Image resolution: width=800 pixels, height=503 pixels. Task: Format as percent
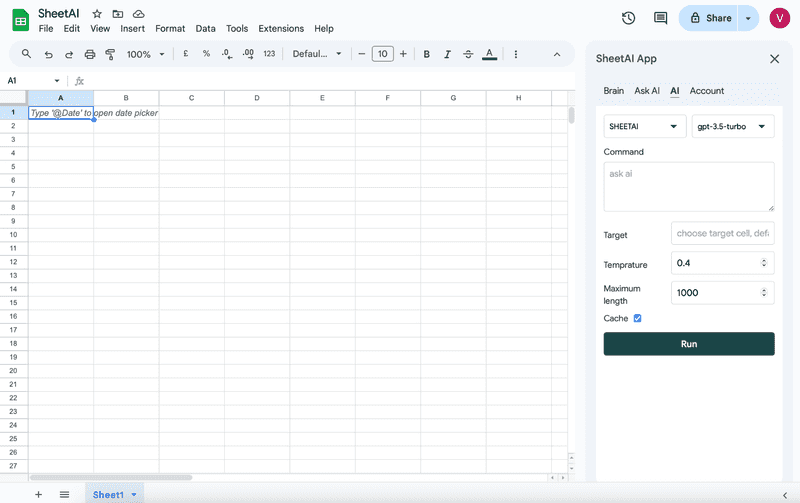[x=206, y=54]
